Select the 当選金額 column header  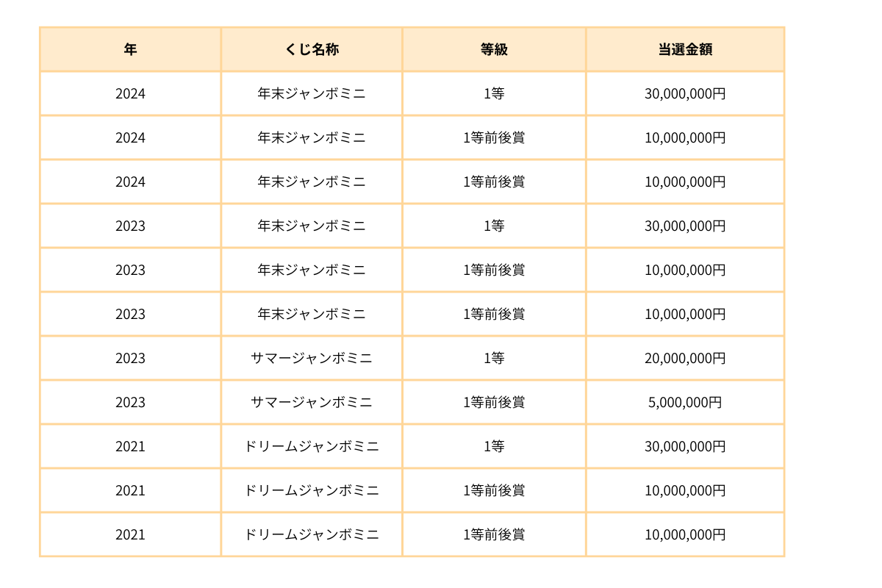(x=685, y=49)
